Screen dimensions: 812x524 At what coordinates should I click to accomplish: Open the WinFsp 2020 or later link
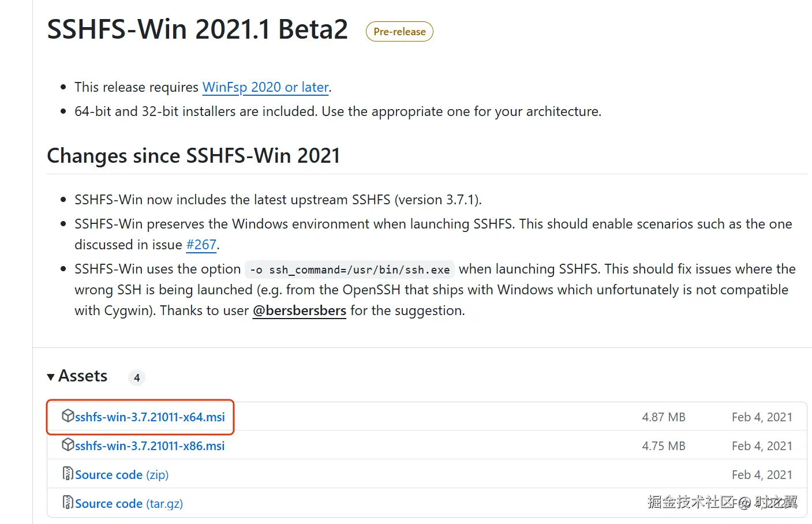265,87
